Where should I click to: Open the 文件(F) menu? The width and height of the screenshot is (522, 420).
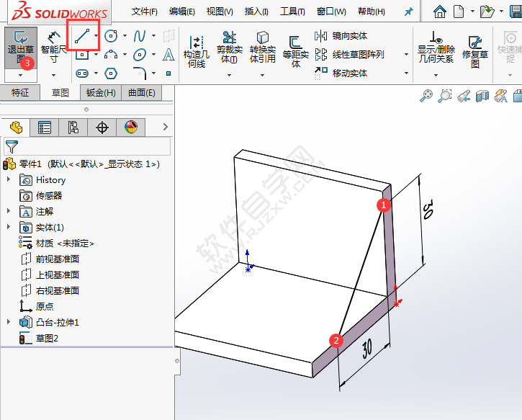coord(144,12)
